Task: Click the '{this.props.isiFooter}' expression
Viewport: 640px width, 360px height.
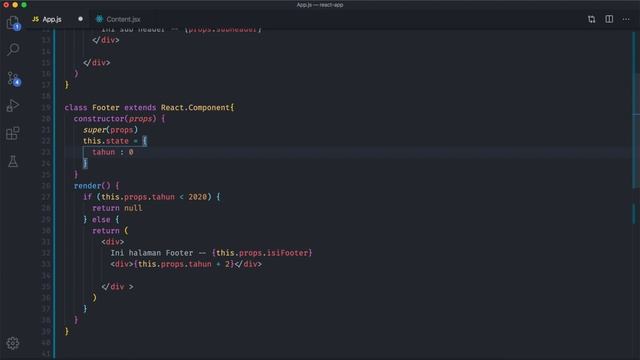Action: (262, 253)
